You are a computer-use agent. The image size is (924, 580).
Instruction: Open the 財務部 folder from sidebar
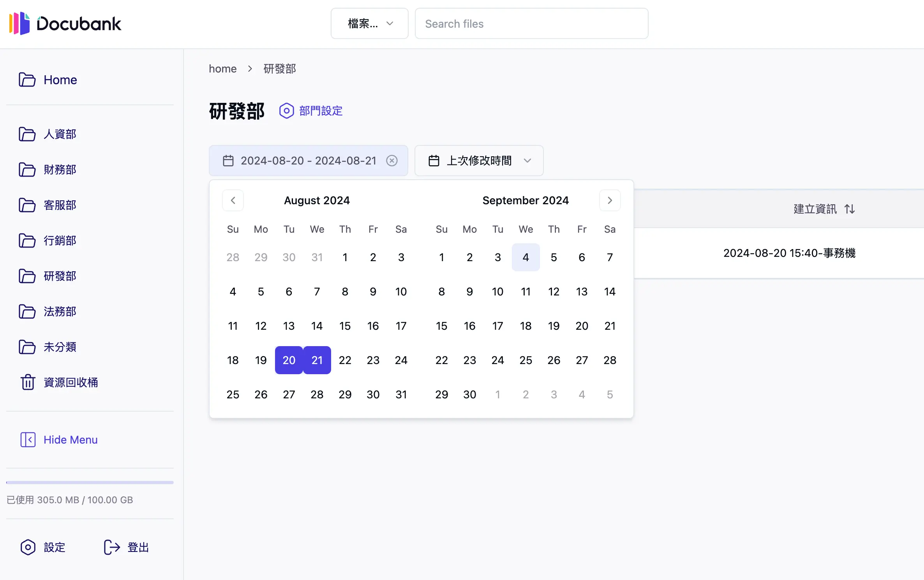pos(60,170)
